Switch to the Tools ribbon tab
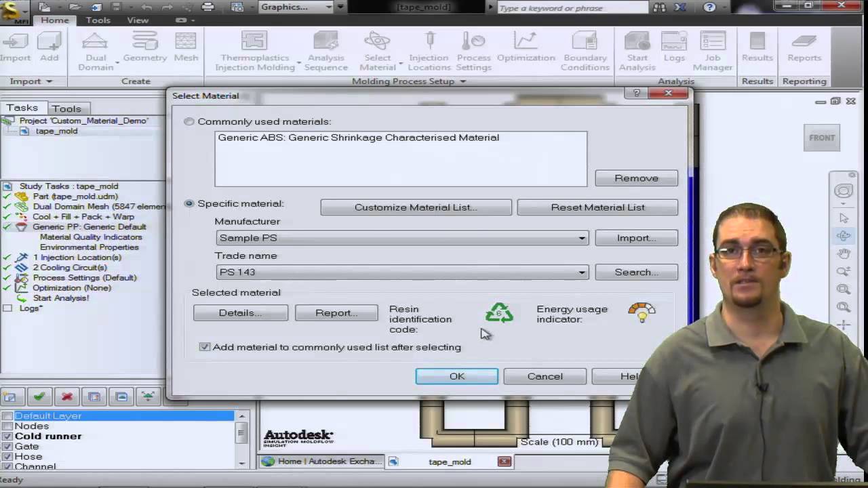This screenshot has height=488, width=868. coord(98,20)
